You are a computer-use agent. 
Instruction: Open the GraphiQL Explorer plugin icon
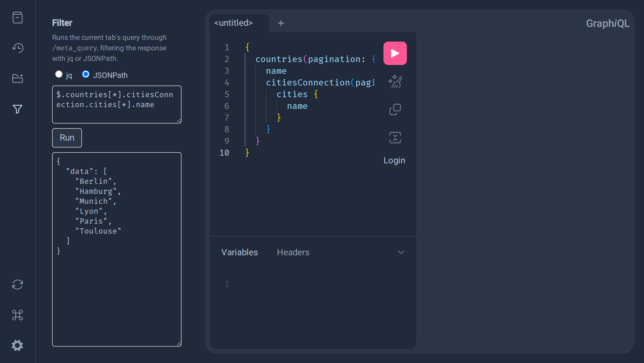click(18, 78)
